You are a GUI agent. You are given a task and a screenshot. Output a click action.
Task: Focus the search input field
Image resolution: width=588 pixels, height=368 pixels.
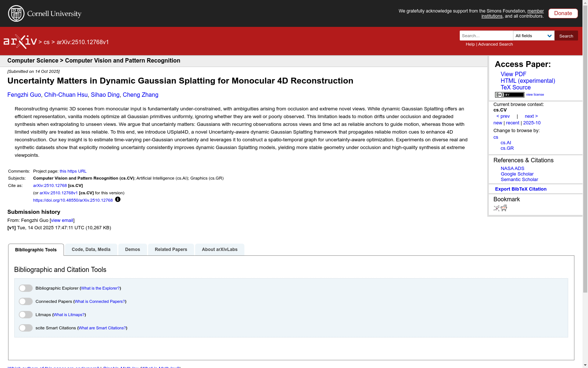pyautogui.click(x=486, y=36)
